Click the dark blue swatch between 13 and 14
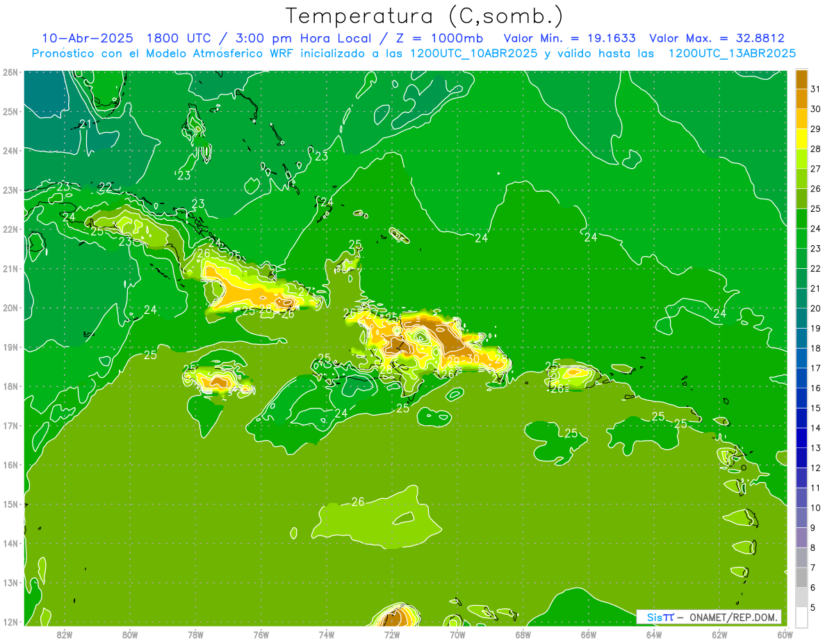 coord(801,438)
